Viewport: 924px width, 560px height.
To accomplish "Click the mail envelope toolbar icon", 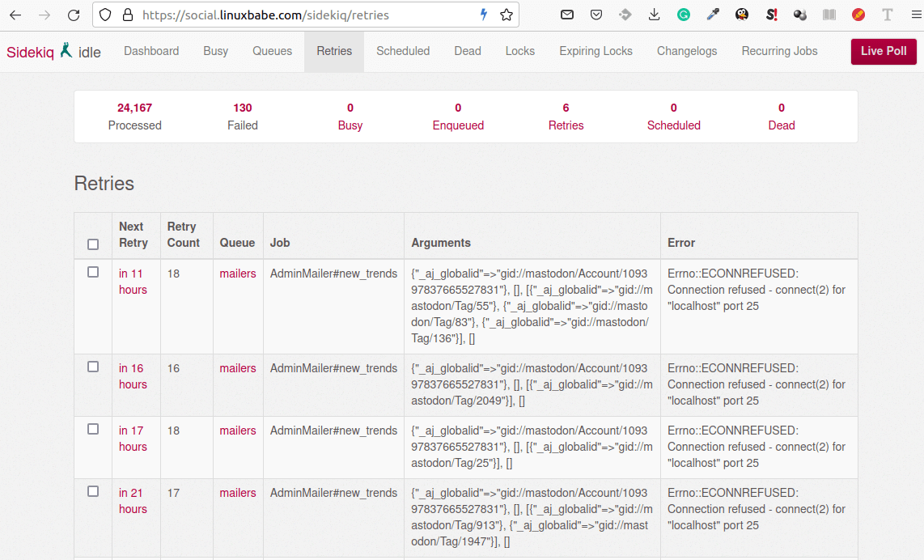I will pyautogui.click(x=567, y=15).
